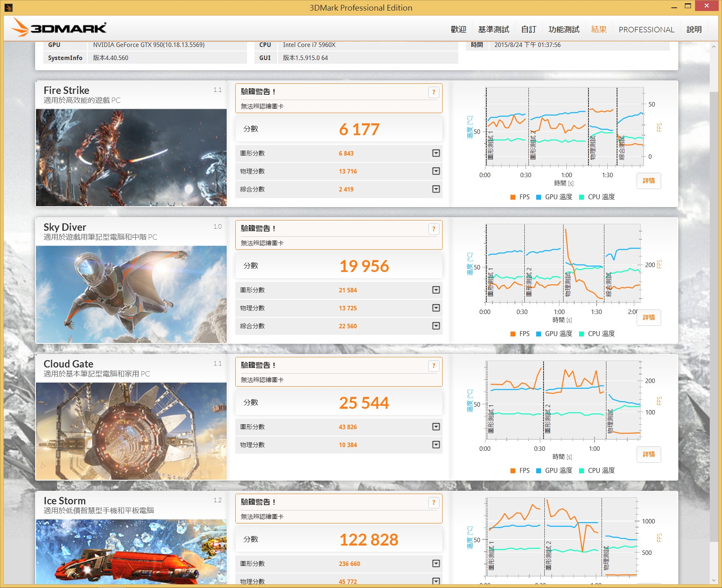Click 詳情 button for Cloud Gate chart
722x588 pixels.
tap(648, 454)
